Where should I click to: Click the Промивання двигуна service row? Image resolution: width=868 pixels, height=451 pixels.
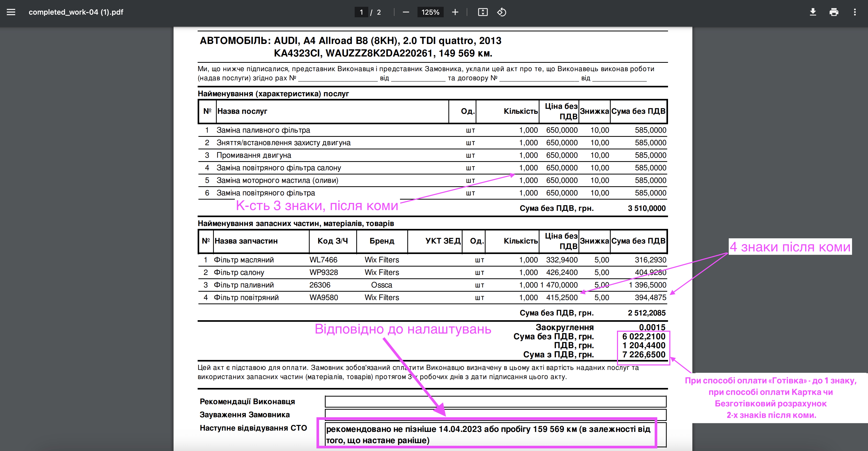pos(254,155)
